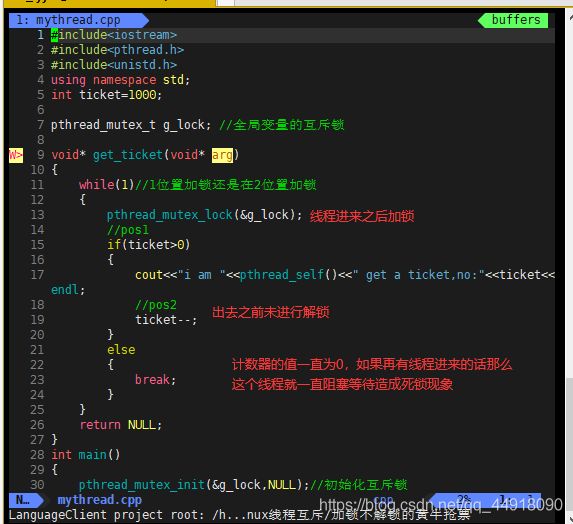Screen dimensions: 573x524
Task: Click the W> warning sign on line 9
Action: tap(16, 155)
